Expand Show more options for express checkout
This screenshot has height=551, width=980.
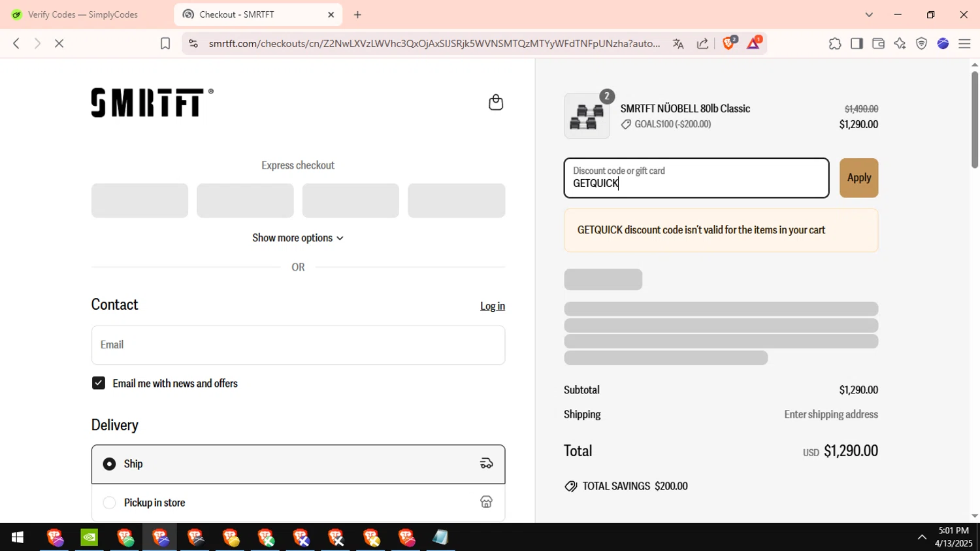pyautogui.click(x=298, y=238)
